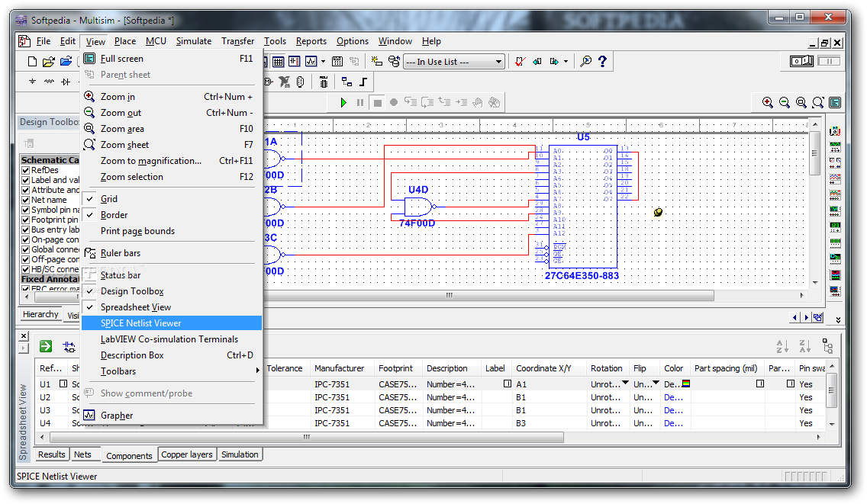Click the spreadsheet horizontal scrollbar

coord(306,437)
